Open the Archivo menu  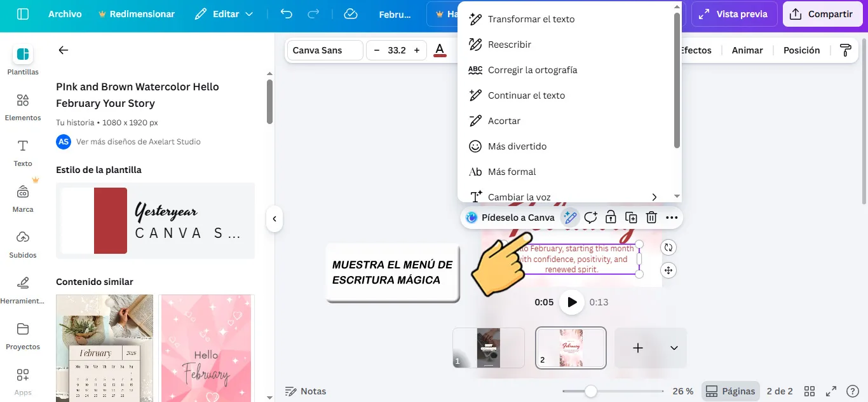coord(64,13)
